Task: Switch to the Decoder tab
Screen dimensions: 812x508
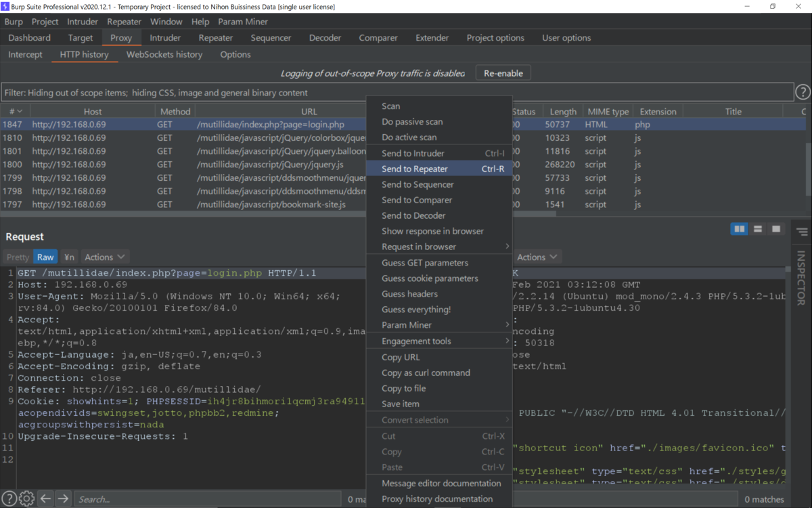Action: pyautogui.click(x=325, y=38)
